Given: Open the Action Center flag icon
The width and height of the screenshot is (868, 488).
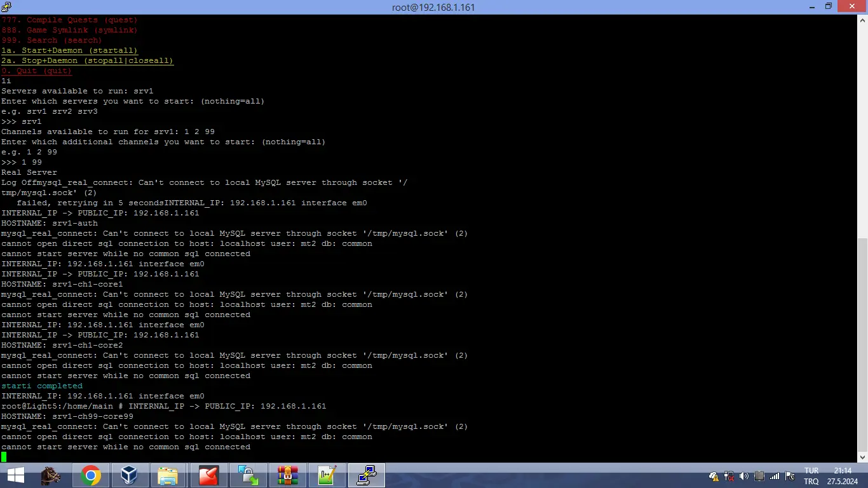Looking at the screenshot, I should tap(790, 476).
